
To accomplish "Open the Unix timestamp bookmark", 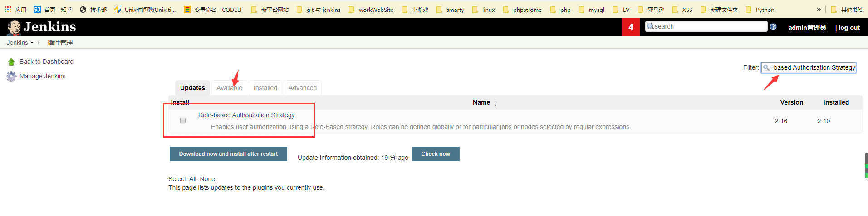I will point(145,10).
